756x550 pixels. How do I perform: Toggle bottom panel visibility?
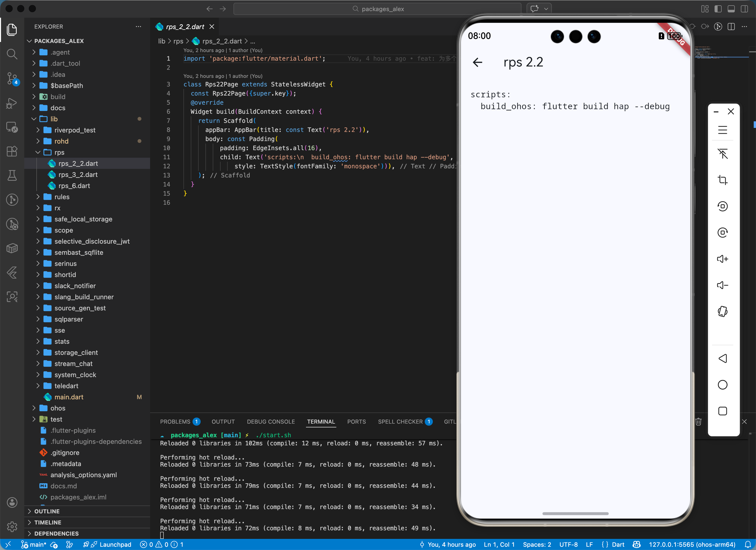coord(731,9)
